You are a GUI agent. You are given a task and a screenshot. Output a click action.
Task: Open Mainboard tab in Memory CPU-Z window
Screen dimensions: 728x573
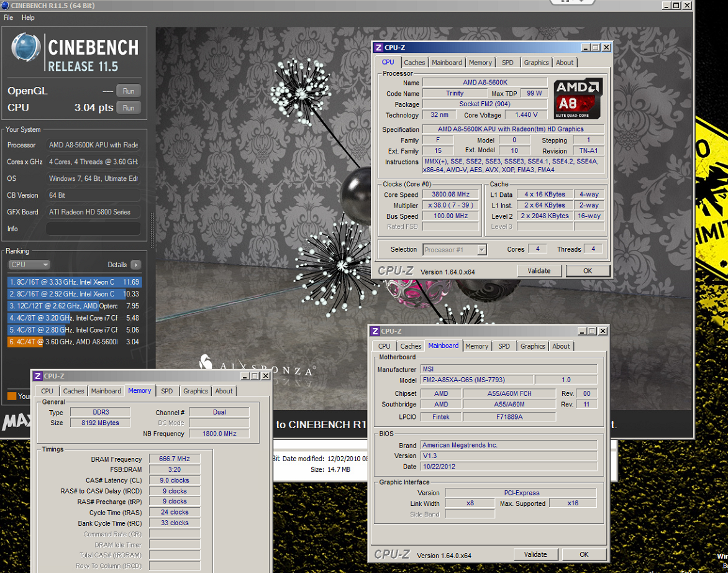106,392
